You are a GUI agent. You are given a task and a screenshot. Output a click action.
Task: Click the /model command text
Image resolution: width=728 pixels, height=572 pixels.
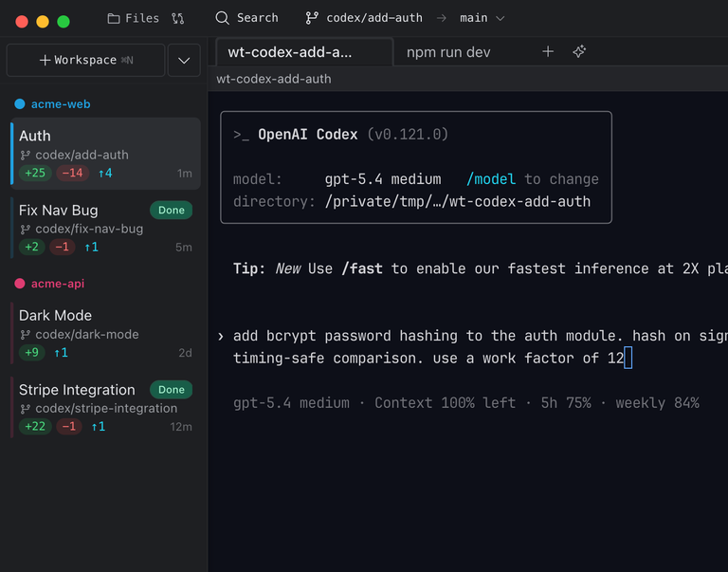point(491,179)
